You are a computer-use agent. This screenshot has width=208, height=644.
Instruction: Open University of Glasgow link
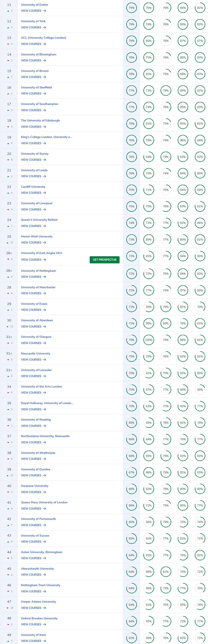click(x=36, y=337)
